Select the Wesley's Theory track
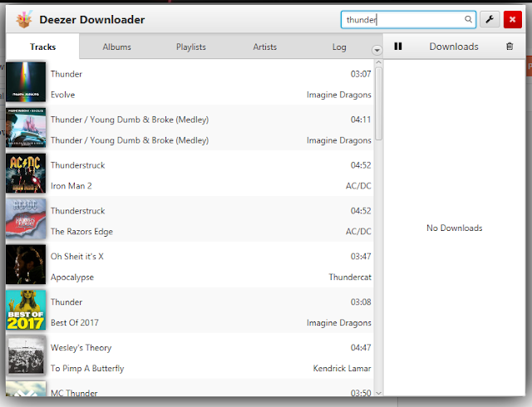This screenshot has height=407, width=532. pos(81,348)
